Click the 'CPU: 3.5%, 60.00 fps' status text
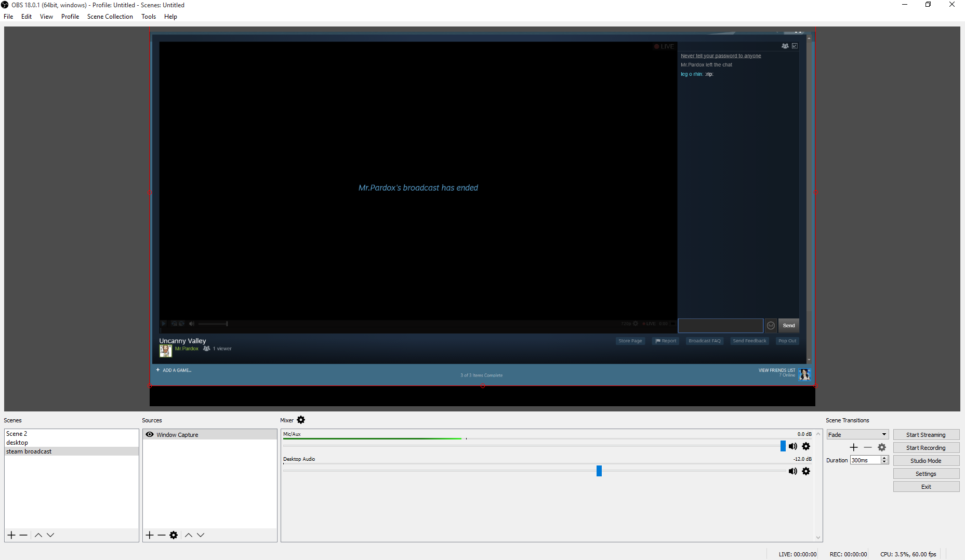The image size is (965, 560). tap(908, 554)
